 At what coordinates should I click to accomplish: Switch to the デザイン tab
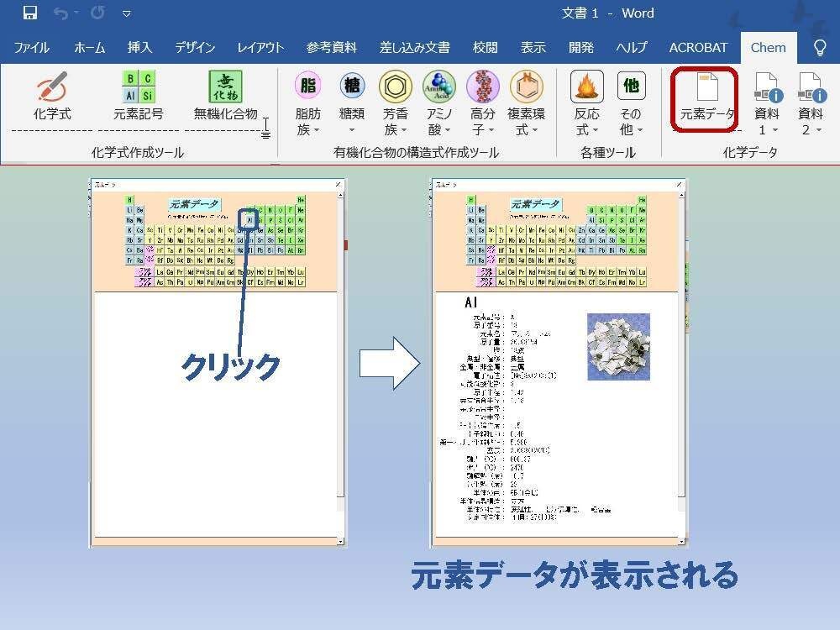point(195,48)
